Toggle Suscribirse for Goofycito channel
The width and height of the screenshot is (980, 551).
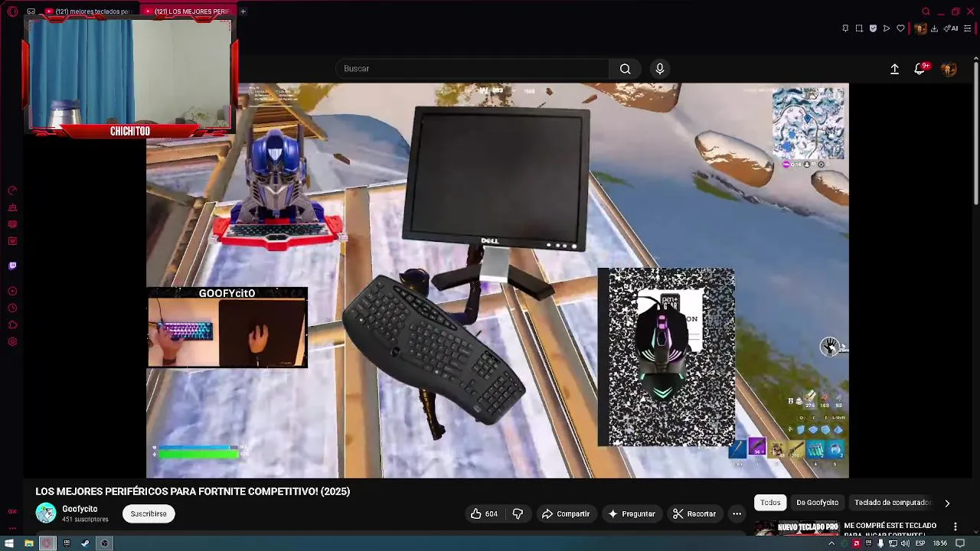click(x=149, y=514)
